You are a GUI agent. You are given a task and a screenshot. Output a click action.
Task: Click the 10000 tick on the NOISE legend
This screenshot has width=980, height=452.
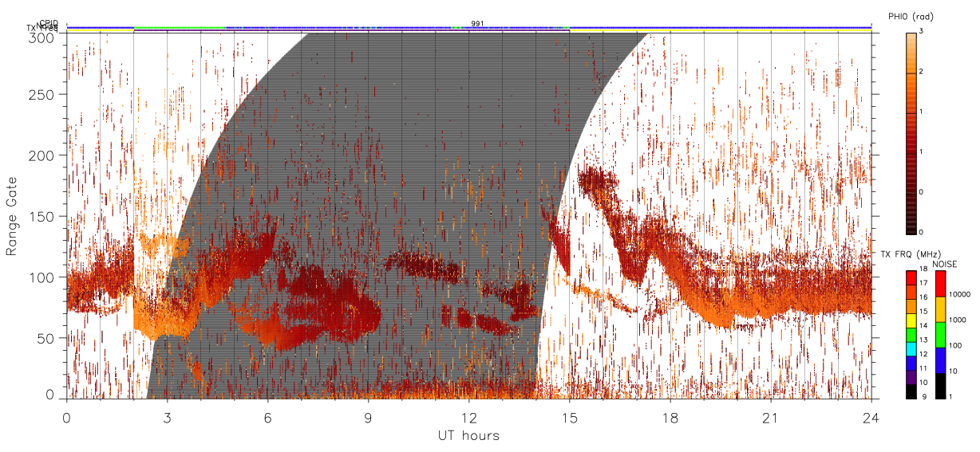point(960,294)
